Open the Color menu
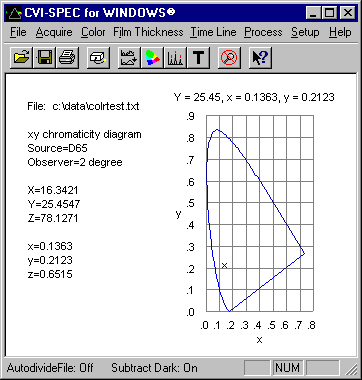Viewport: 362px width, 380px height. 93,32
